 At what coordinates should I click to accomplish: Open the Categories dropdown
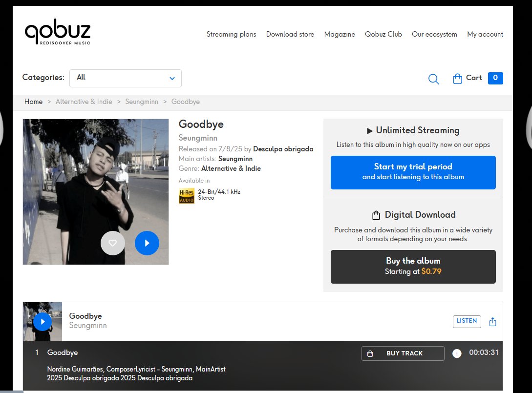(126, 78)
